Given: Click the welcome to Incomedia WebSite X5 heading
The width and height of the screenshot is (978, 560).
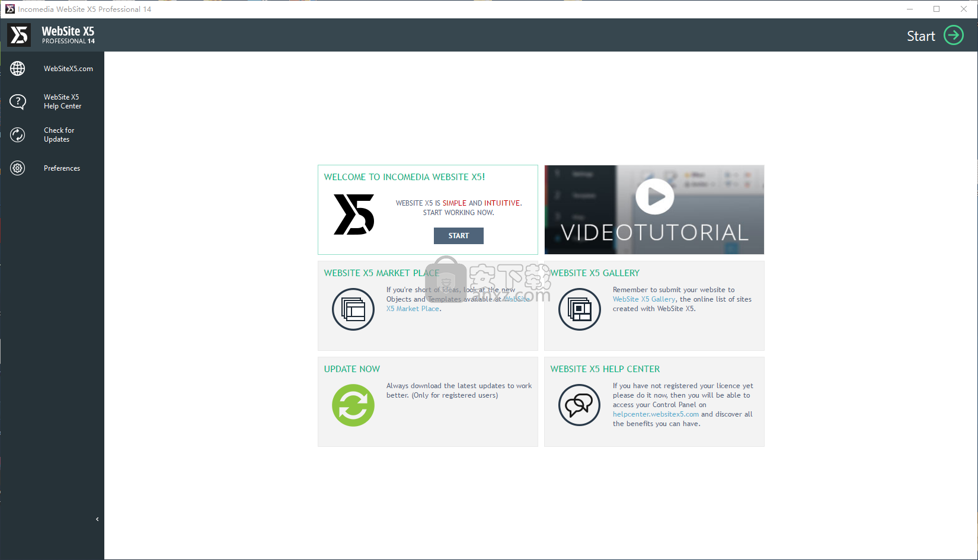Looking at the screenshot, I should pyautogui.click(x=404, y=177).
